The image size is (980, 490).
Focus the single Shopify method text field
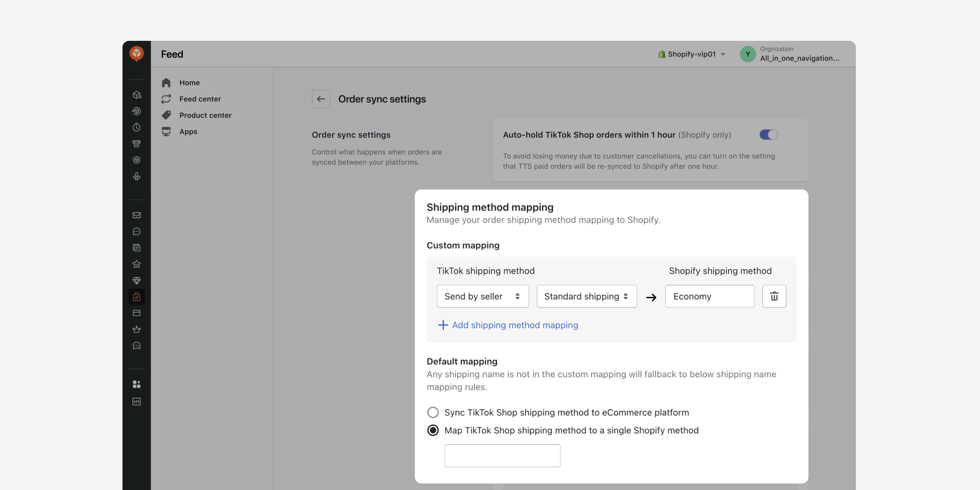[502, 455]
